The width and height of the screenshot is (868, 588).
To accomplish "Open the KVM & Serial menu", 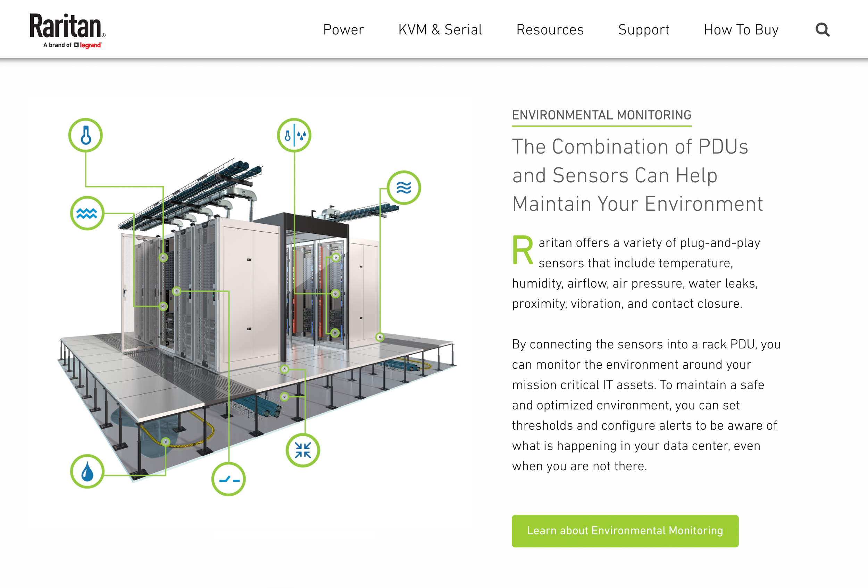I will pos(440,30).
